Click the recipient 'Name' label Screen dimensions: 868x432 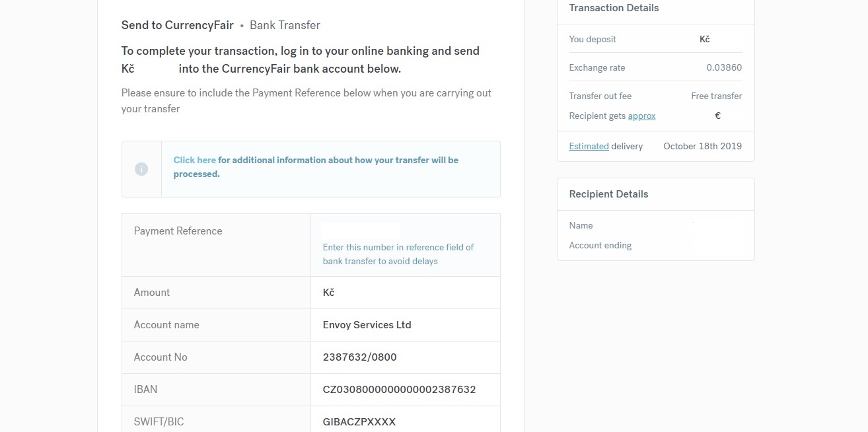pos(581,225)
